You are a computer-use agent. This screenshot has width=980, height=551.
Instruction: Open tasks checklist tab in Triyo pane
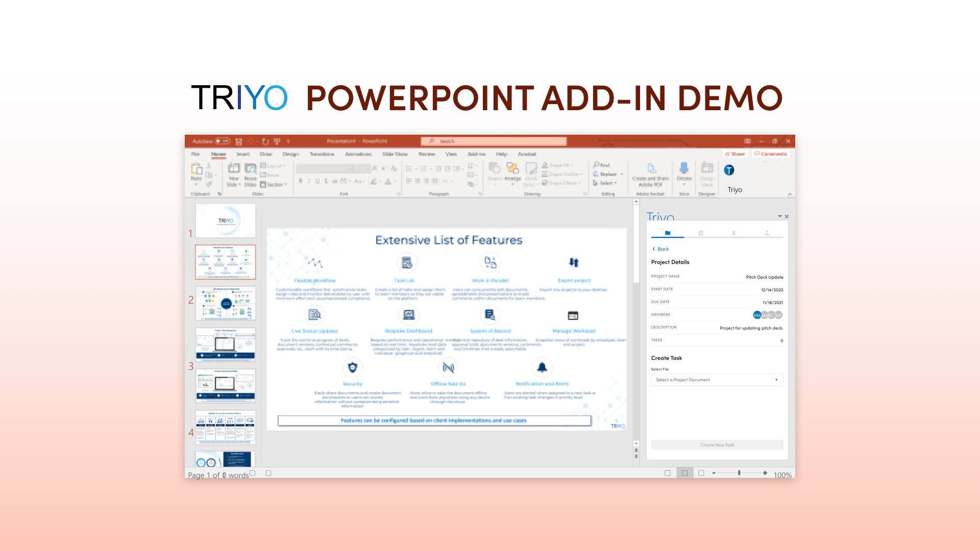tap(701, 233)
